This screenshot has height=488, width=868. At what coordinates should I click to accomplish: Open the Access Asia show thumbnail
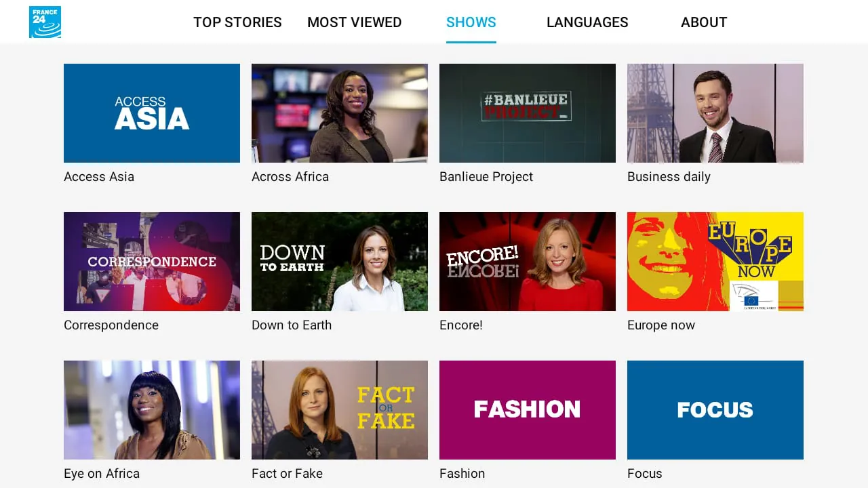point(151,113)
